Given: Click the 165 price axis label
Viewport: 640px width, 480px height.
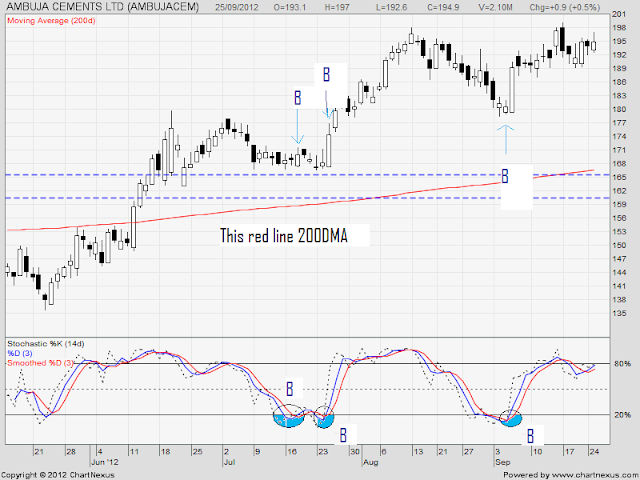Looking at the screenshot, I should point(619,177).
